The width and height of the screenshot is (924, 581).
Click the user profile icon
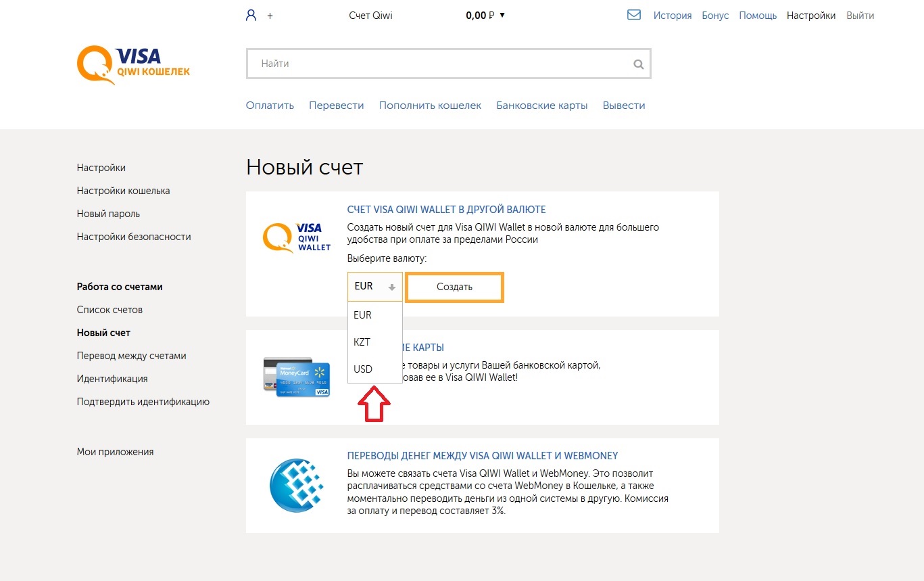tap(251, 15)
